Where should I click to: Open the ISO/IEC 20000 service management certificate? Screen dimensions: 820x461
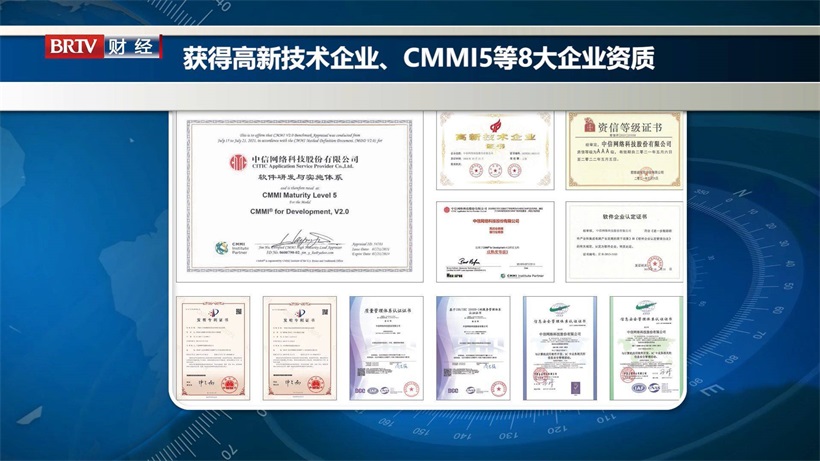pyautogui.click(x=473, y=348)
